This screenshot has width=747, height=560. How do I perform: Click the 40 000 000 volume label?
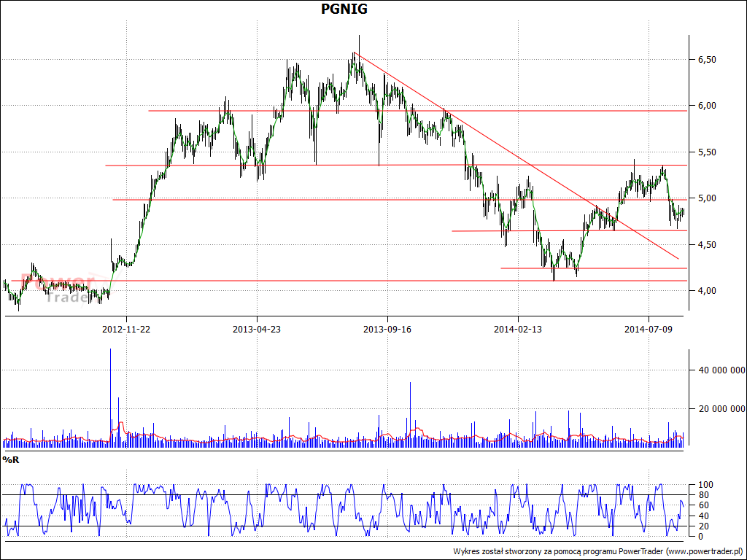pyautogui.click(x=720, y=370)
